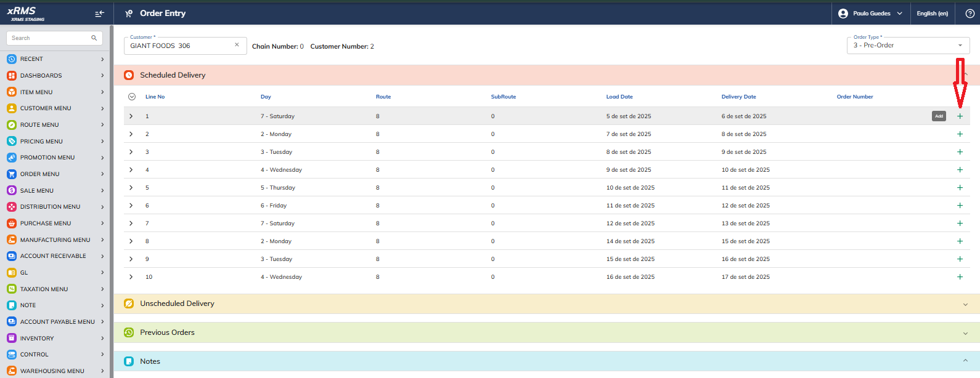The image size is (980, 378).
Task: Click the Promotion Menu megaphone icon
Action: [x=11, y=158]
